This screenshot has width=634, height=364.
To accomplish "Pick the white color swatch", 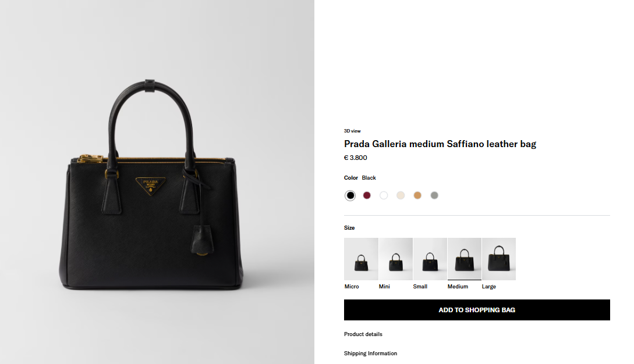I will 384,195.
